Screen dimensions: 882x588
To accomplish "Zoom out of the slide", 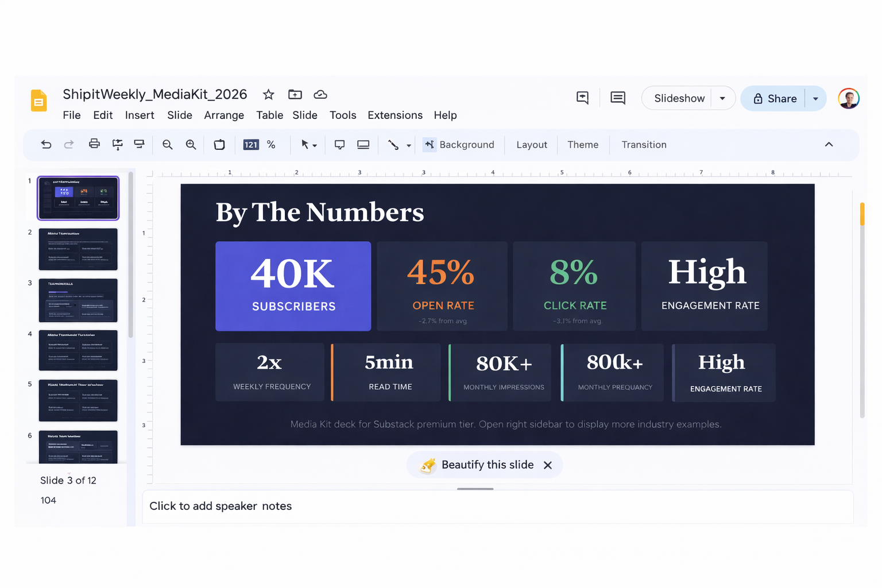I will 167,144.
